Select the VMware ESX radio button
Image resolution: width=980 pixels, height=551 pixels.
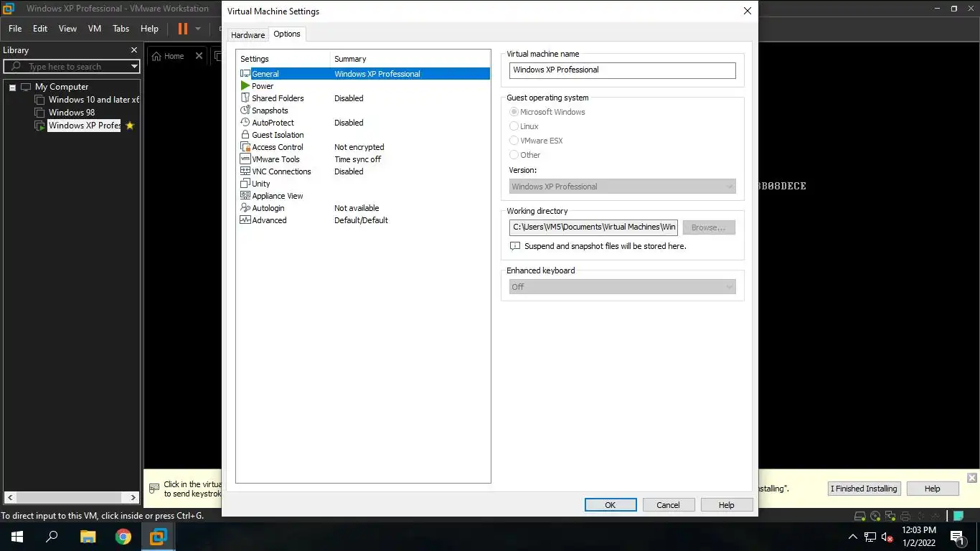coord(514,141)
